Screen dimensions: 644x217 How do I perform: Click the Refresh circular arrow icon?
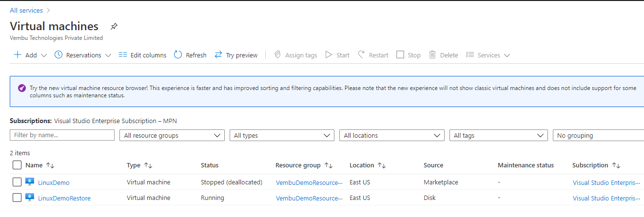click(178, 55)
